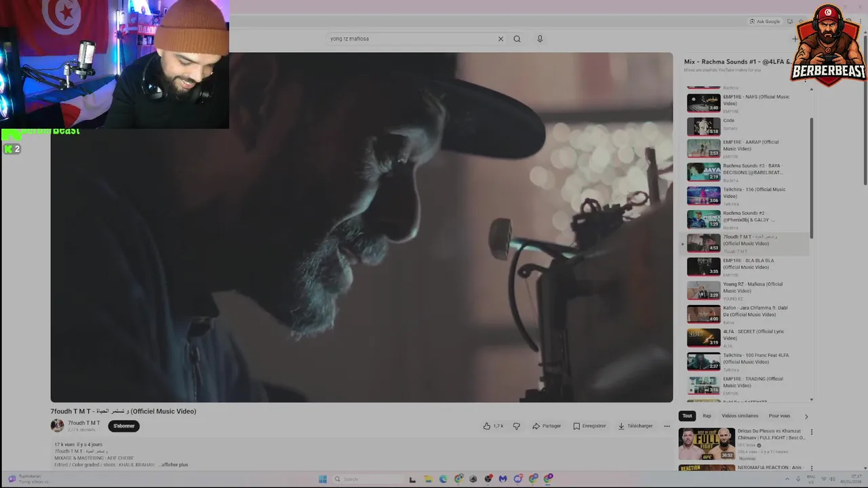The width and height of the screenshot is (868, 488).
Task: Play Ta9chira - 156 from playlist
Action: coord(747,196)
